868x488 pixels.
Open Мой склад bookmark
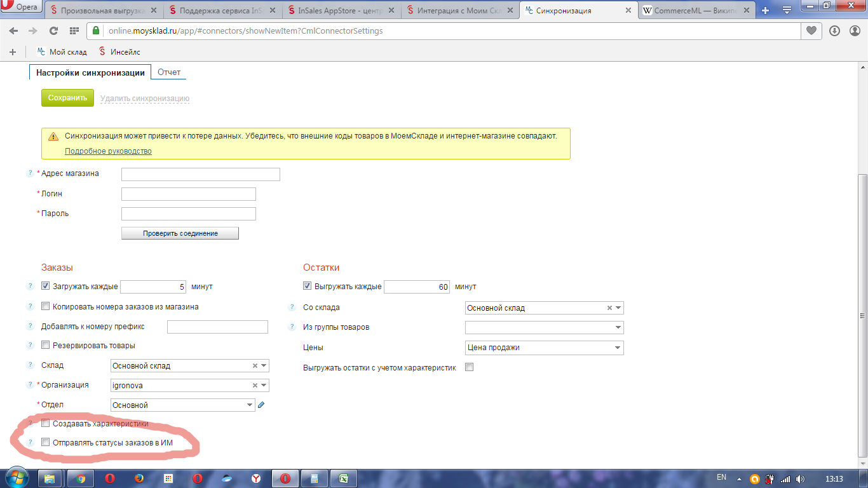tap(62, 52)
